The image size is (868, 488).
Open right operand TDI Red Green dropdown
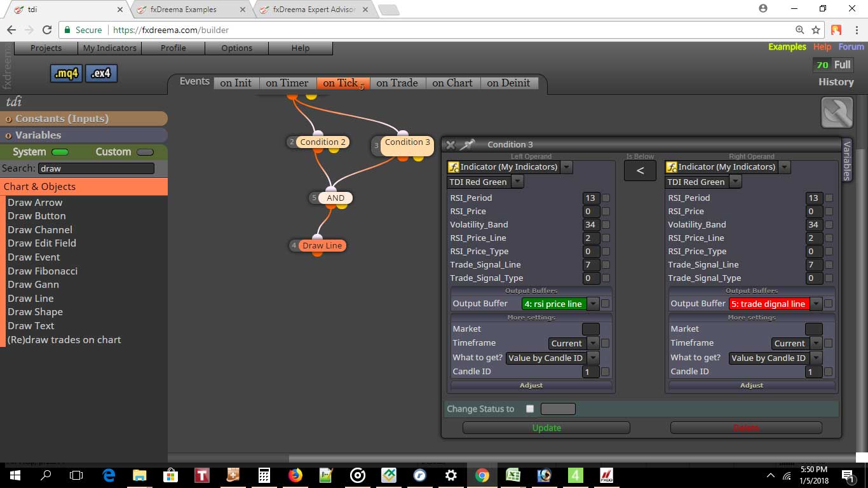click(x=735, y=182)
